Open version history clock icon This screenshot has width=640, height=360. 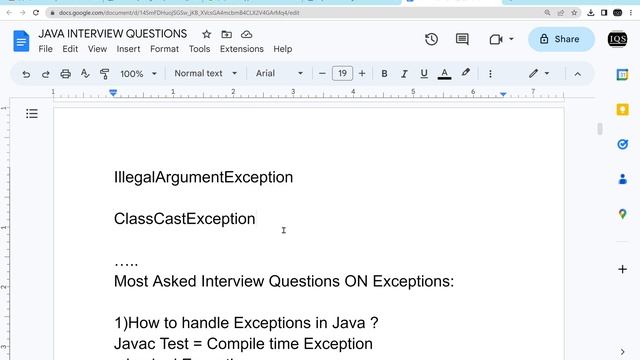pyautogui.click(x=431, y=39)
